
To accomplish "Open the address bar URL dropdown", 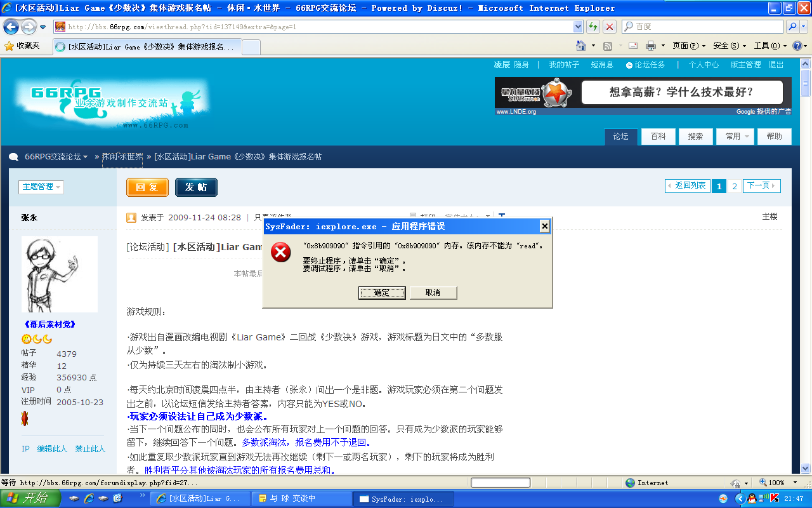I will click(578, 27).
